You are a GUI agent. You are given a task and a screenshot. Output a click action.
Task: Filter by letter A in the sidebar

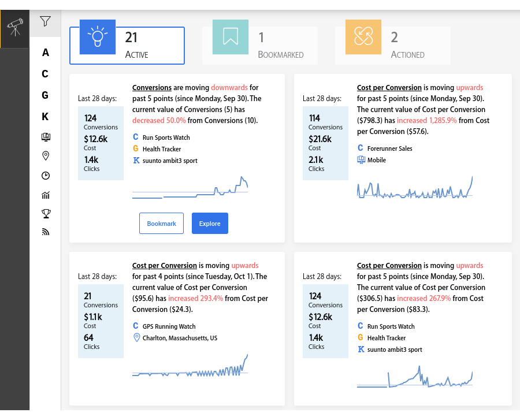(x=46, y=53)
